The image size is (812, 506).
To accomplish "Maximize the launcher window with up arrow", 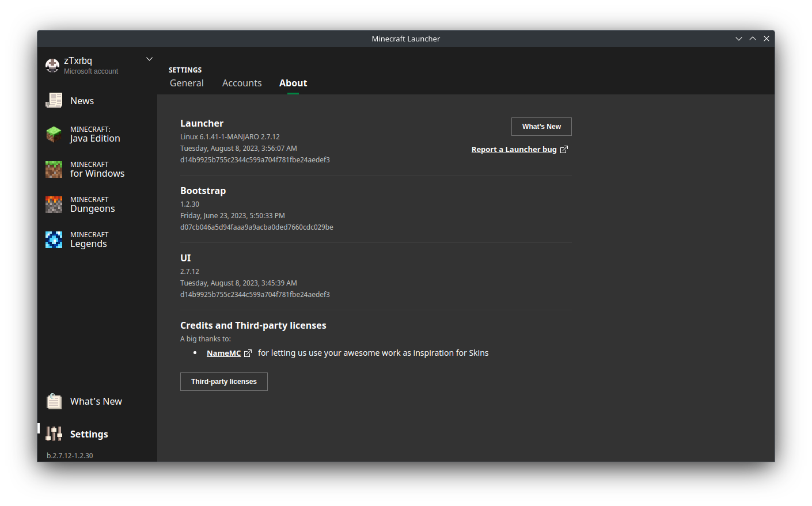I will pos(753,39).
